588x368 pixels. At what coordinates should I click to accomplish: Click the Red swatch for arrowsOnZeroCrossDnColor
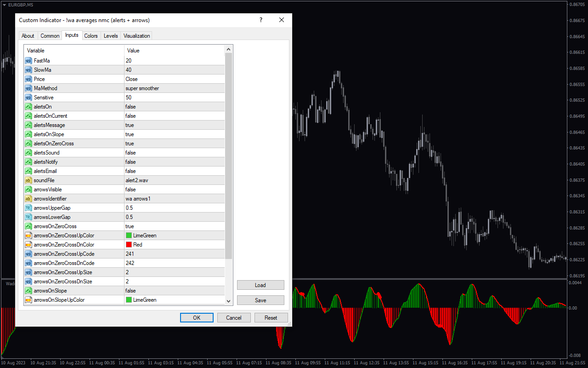[x=129, y=245]
